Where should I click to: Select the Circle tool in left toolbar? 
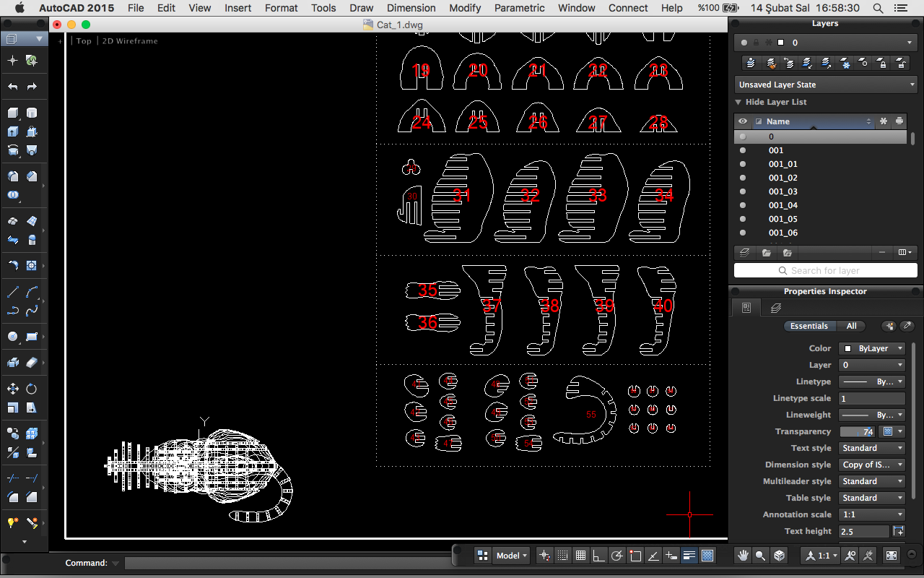13,337
